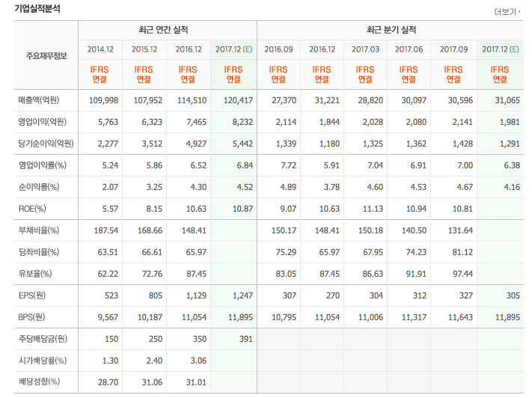Click the 매출액(억원) row label
Viewport: 532px width, 398px height.
tap(39, 100)
